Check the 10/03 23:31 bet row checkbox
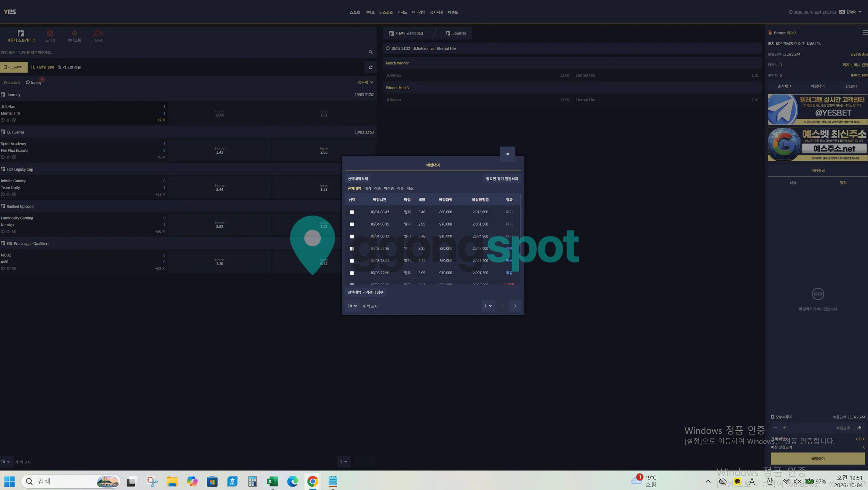The image size is (868, 490). (352, 261)
